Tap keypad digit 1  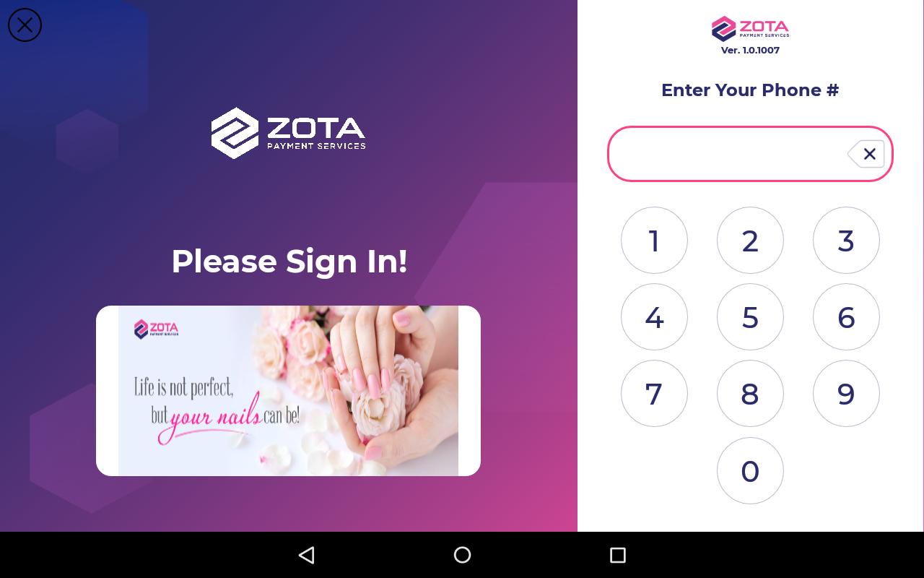654,241
